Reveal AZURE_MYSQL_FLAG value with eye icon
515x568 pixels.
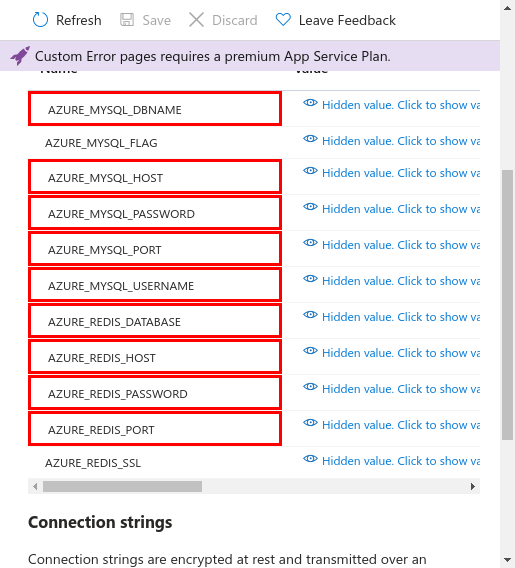[310, 139]
